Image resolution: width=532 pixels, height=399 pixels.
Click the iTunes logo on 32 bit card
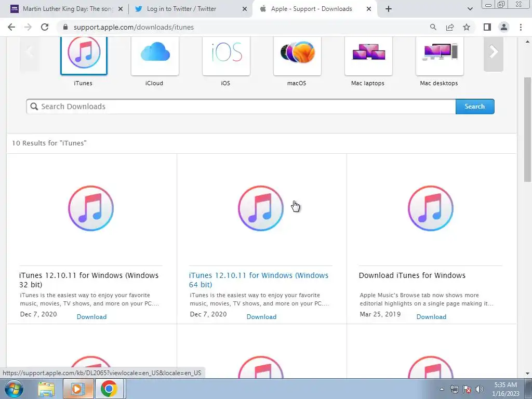pyautogui.click(x=91, y=208)
